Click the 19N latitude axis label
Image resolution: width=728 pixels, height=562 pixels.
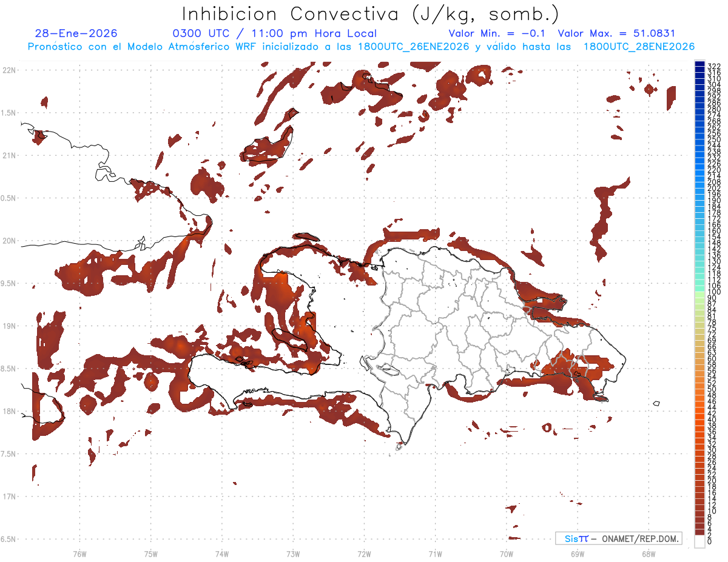[8, 326]
